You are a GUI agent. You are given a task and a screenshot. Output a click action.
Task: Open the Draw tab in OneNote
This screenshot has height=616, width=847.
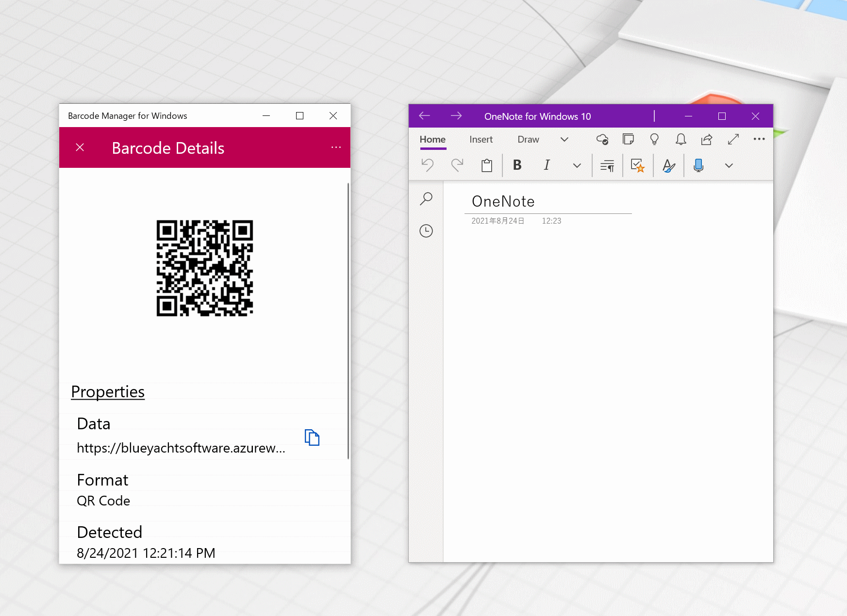(x=528, y=140)
